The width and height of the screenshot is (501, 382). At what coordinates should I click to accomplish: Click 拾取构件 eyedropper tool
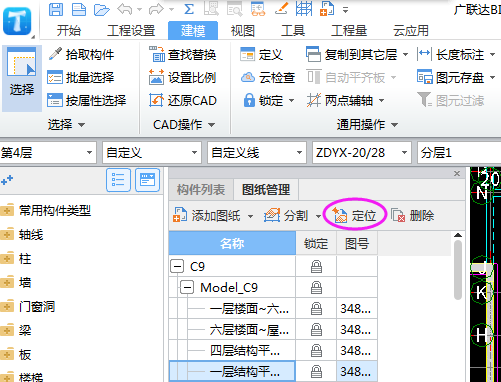point(81,54)
